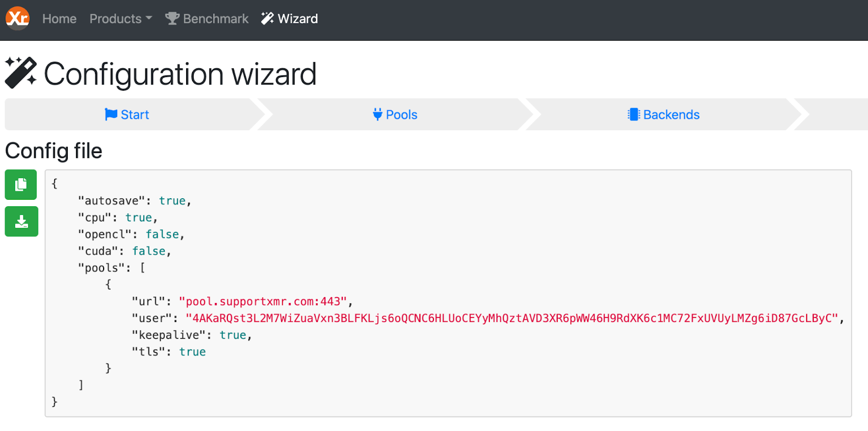The width and height of the screenshot is (868, 431).
Task: Click the chip icon on Backends step
Action: (x=634, y=115)
